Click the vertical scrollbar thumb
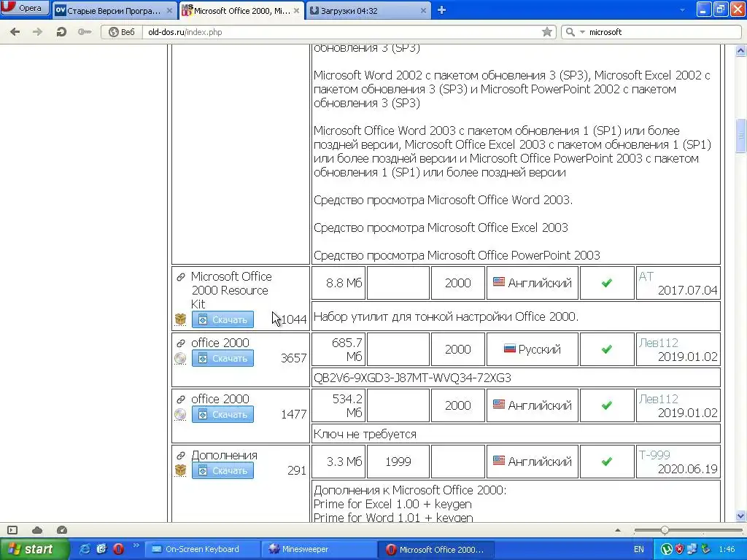The width and height of the screenshot is (747, 560). 741,136
